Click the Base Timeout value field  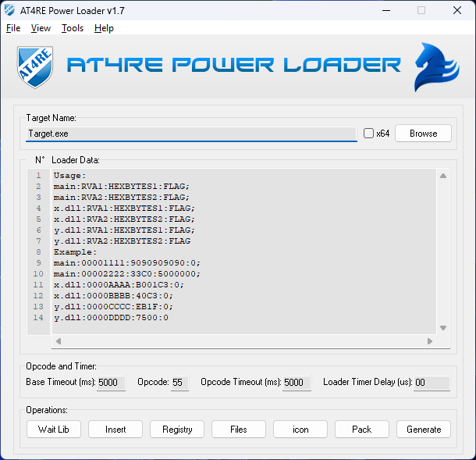point(111,383)
